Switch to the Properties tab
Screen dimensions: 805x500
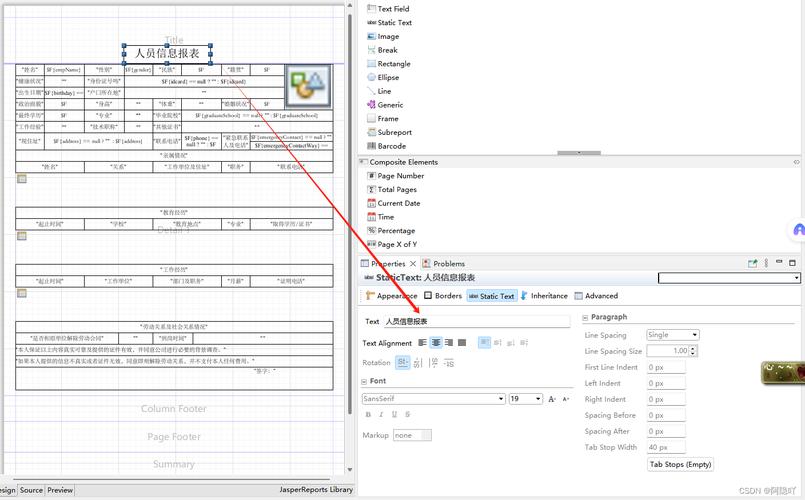[388, 263]
